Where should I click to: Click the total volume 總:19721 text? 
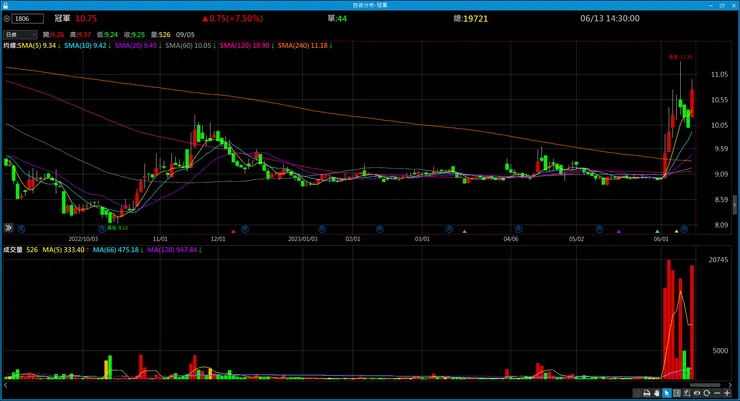pyautogui.click(x=471, y=19)
